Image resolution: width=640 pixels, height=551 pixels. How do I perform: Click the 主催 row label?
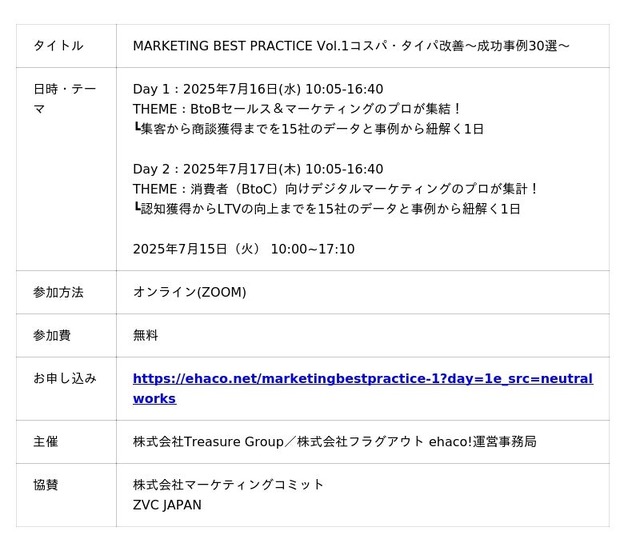point(46,441)
